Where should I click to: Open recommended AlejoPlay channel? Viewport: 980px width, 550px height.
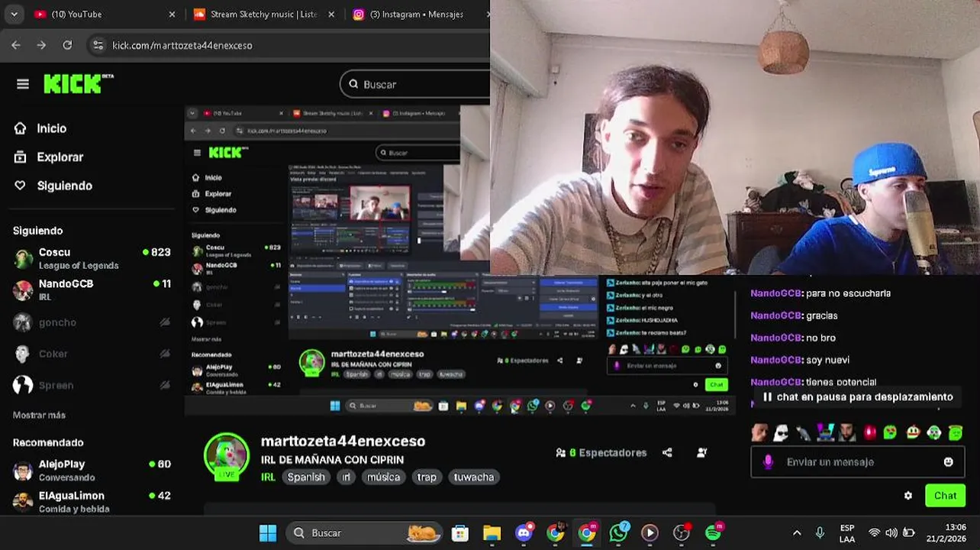(x=92, y=470)
